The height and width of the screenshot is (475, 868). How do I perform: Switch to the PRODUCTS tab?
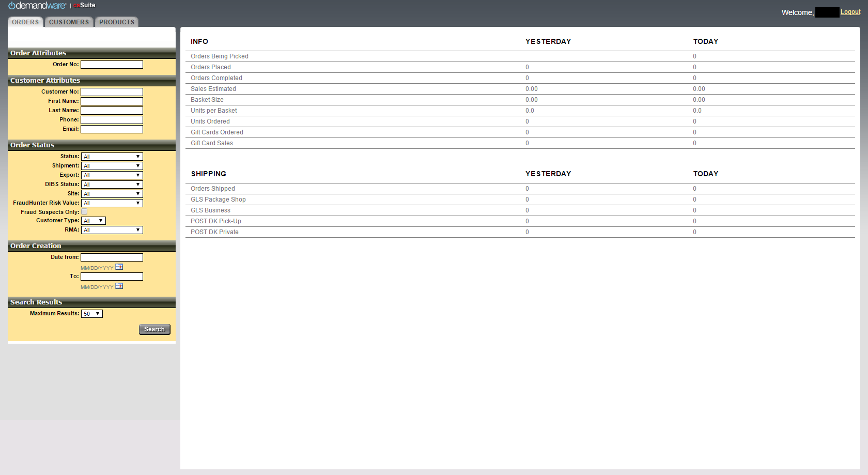point(116,22)
